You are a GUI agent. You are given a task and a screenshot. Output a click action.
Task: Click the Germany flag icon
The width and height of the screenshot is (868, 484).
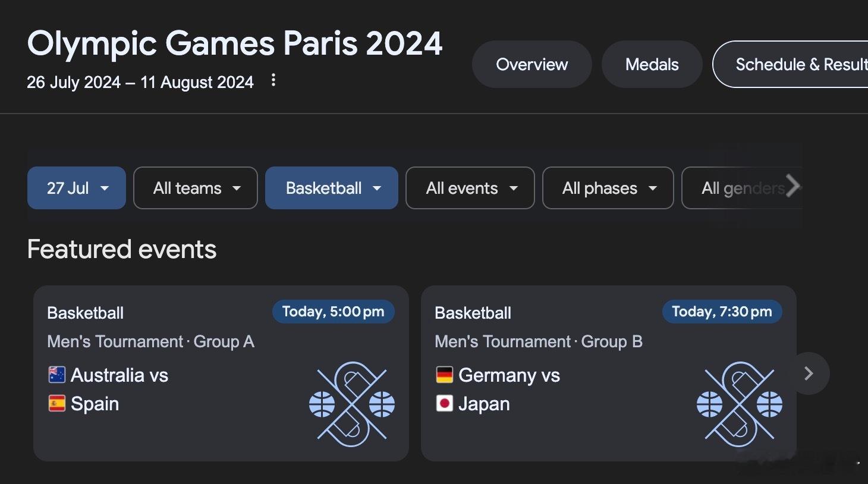point(444,375)
